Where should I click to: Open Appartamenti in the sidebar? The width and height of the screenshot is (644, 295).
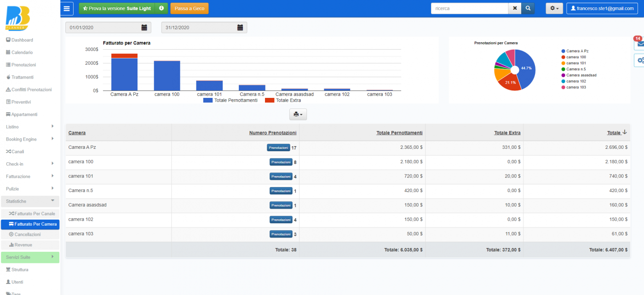pyautogui.click(x=22, y=114)
